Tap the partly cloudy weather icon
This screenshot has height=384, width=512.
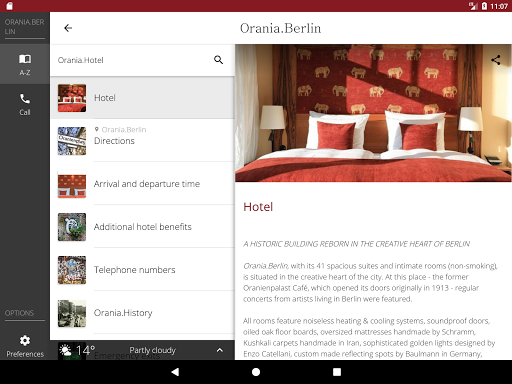coord(65,350)
